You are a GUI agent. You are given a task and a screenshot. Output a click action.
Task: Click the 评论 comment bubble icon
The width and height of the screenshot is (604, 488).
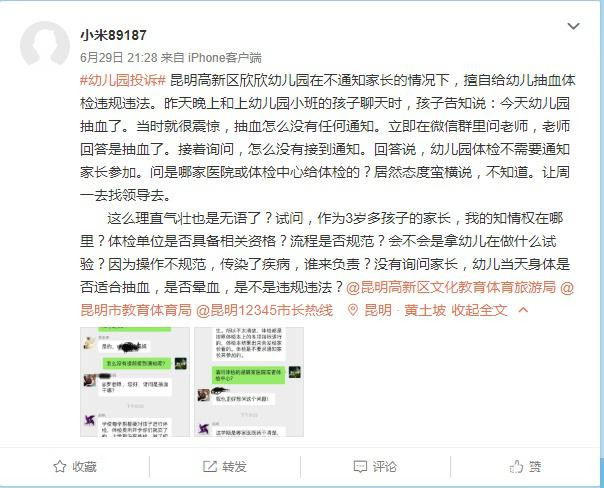(361, 467)
